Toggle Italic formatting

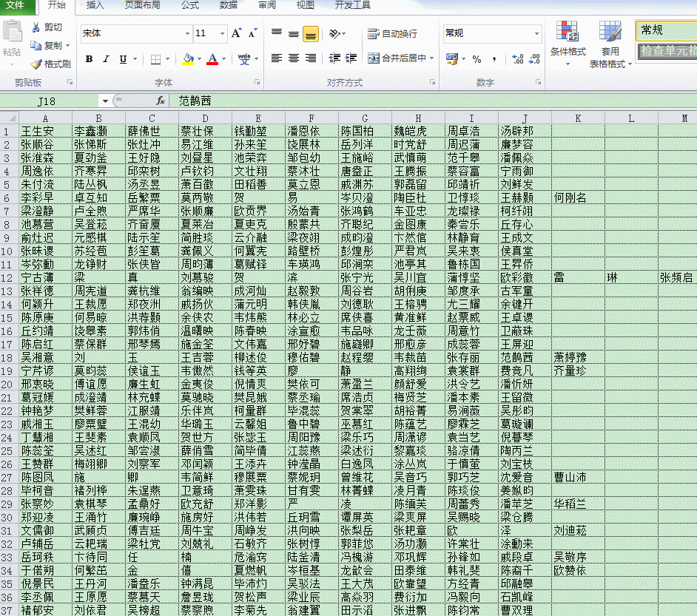[106, 59]
